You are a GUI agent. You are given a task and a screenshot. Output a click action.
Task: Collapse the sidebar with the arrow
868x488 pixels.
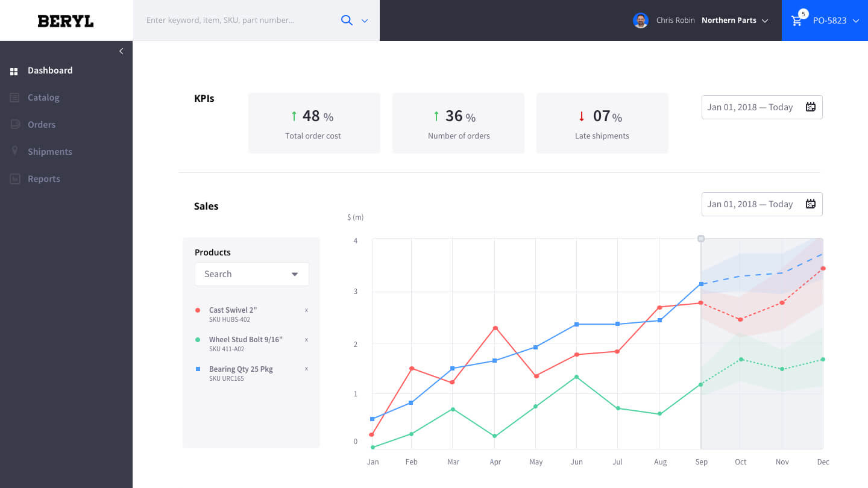[x=121, y=51]
